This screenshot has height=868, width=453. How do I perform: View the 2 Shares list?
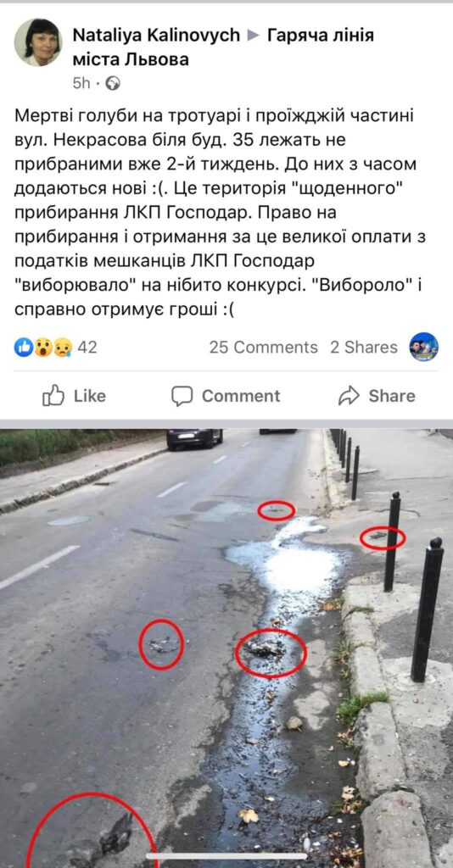(x=364, y=347)
